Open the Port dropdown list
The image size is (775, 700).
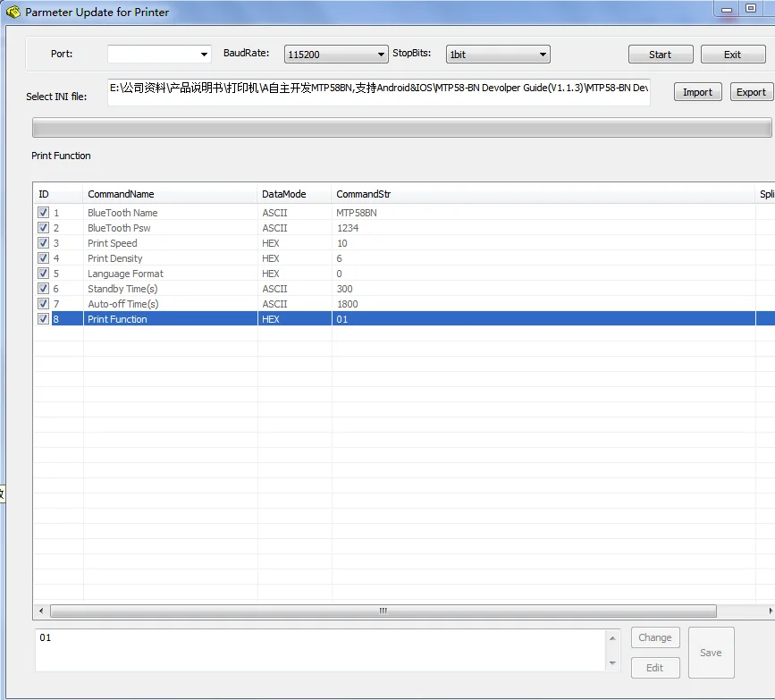[205, 55]
